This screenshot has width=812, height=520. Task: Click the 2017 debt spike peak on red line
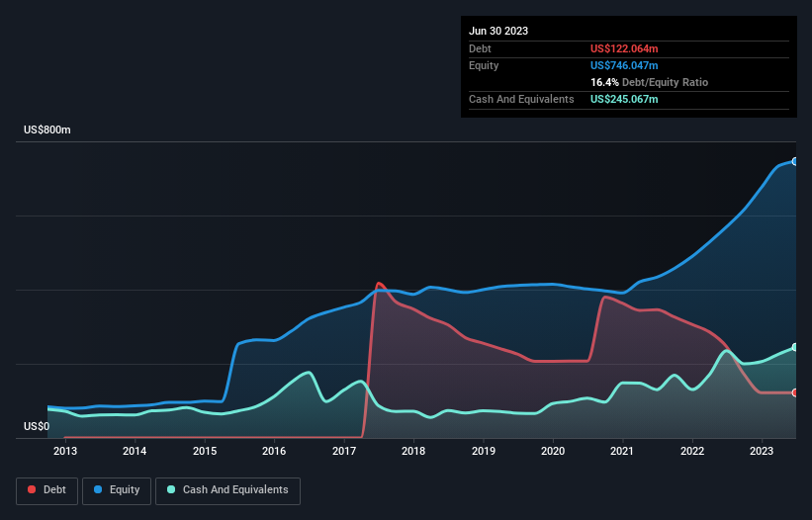(379, 283)
